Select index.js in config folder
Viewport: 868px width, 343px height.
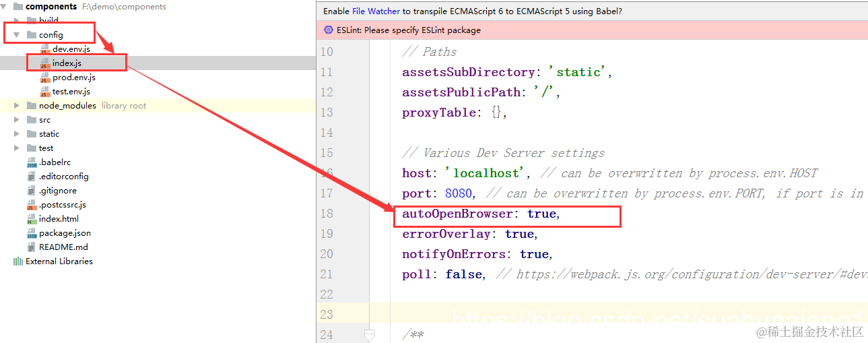(x=67, y=63)
